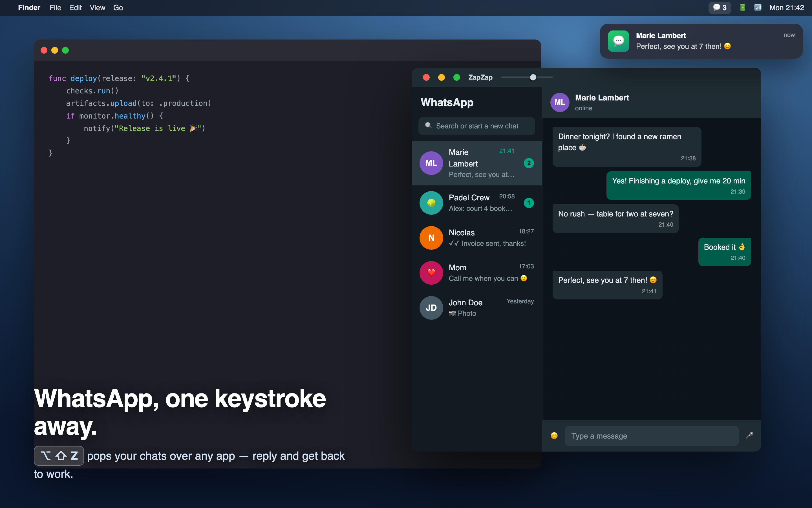Click the messages icon in Marie Lambert notification
The image size is (812, 508).
pos(618,41)
